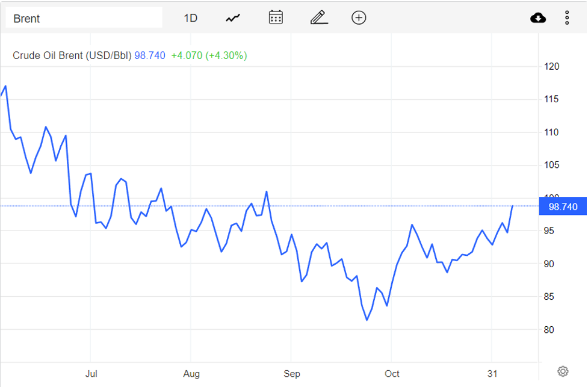Download chart using the cloud icon

click(538, 18)
